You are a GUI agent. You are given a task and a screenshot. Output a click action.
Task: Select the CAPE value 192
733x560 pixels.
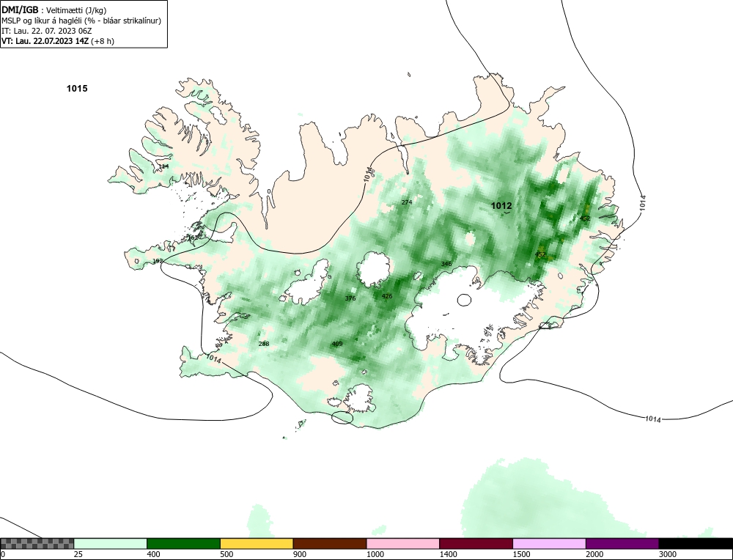[158, 261]
